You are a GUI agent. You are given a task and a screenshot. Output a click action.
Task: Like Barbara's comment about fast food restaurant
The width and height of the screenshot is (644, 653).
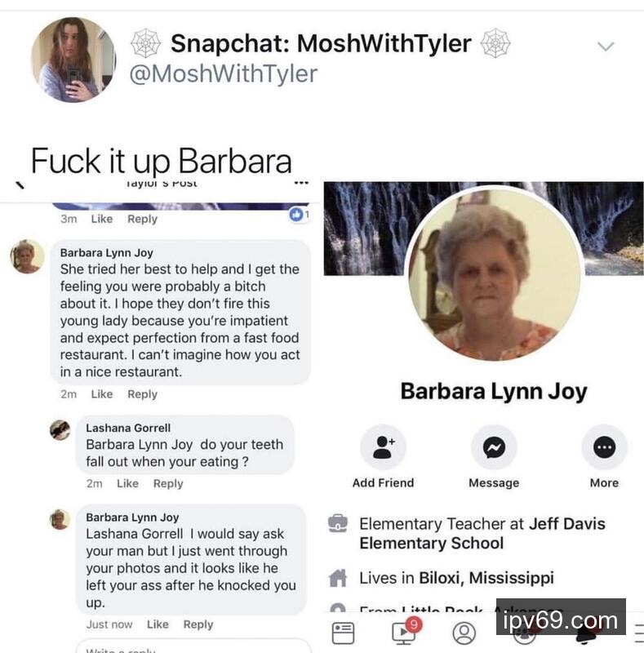[x=102, y=394]
